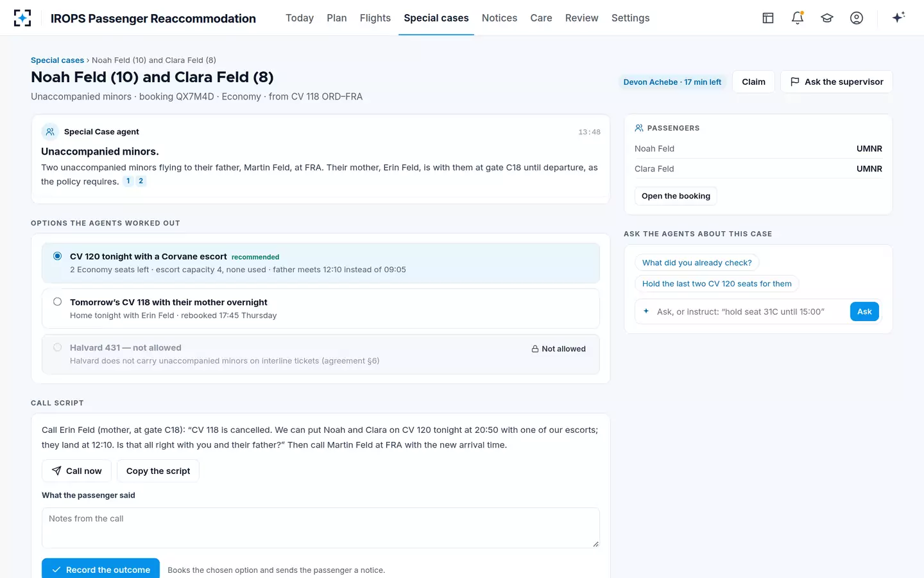Image resolution: width=924 pixels, height=578 pixels.
Task: Click the graduation cap training icon
Action: [827, 18]
